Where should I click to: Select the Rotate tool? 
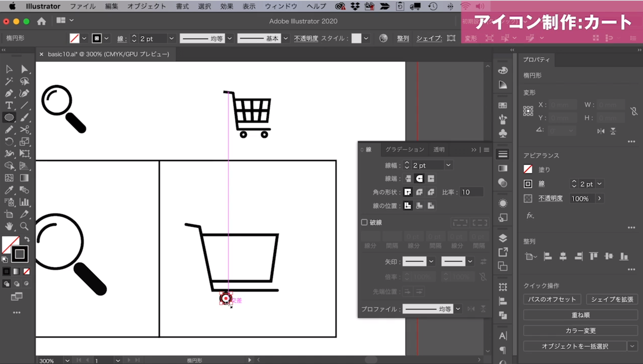tap(9, 142)
